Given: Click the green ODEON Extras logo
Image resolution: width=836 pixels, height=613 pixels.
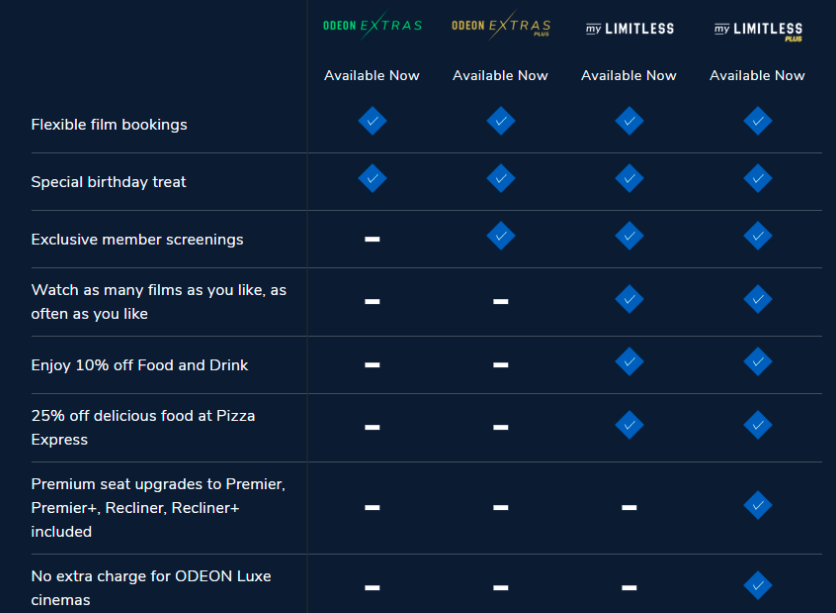Looking at the screenshot, I should (372, 26).
